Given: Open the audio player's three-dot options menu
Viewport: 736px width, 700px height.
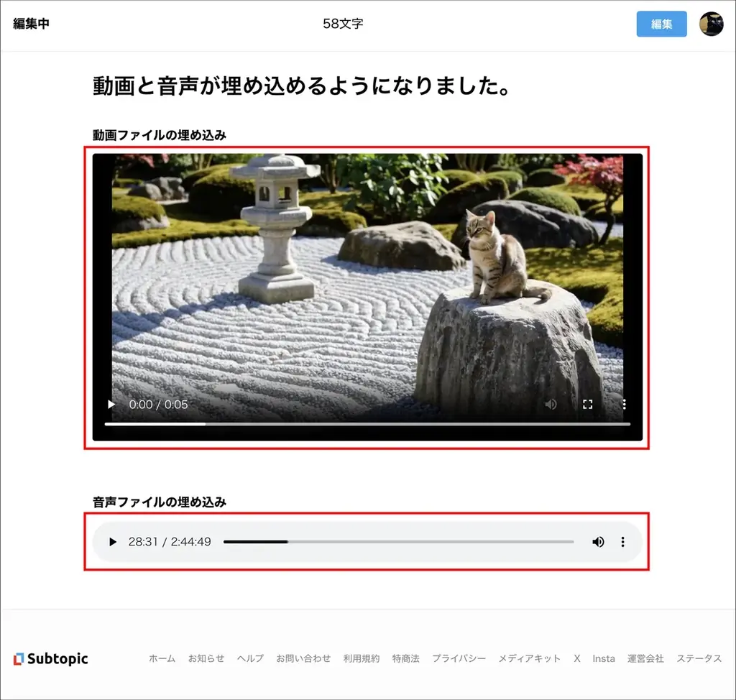Looking at the screenshot, I should pyautogui.click(x=622, y=542).
